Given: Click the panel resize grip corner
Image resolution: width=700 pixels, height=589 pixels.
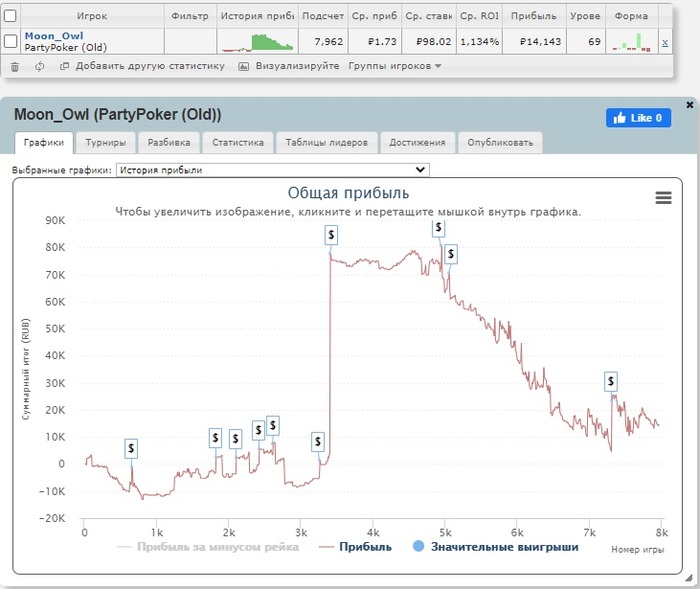Looking at the screenshot, I should click(x=689, y=578).
